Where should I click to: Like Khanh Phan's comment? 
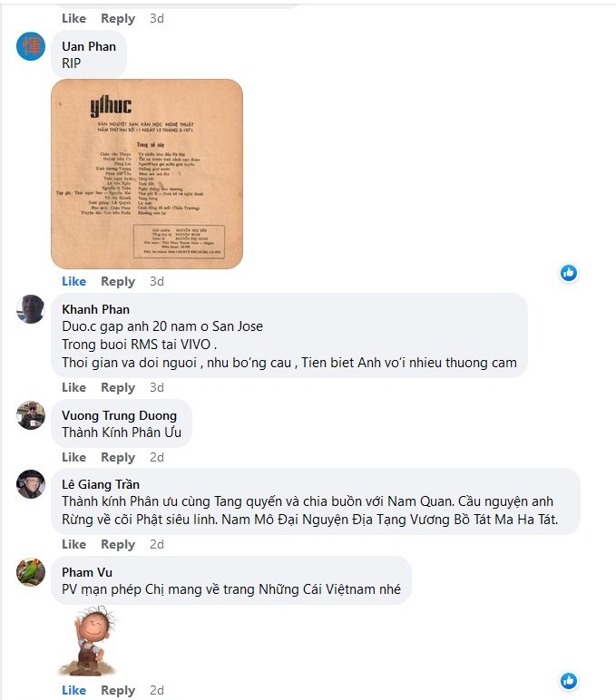73,387
